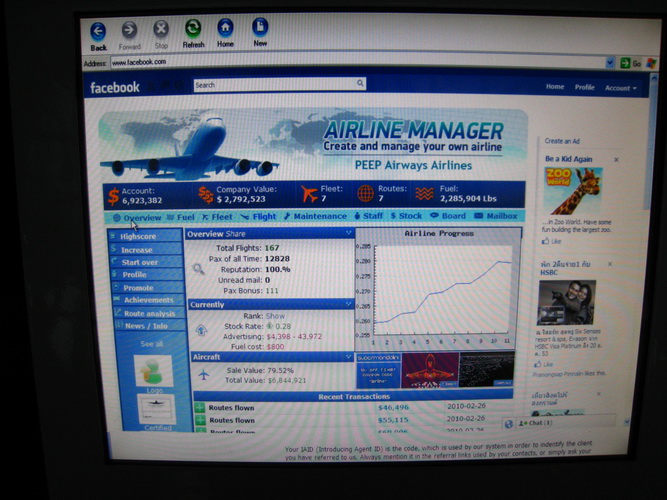This screenshot has width=667, height=500.
Task: Click the search magnifier icon
Action: pos(360,83)
